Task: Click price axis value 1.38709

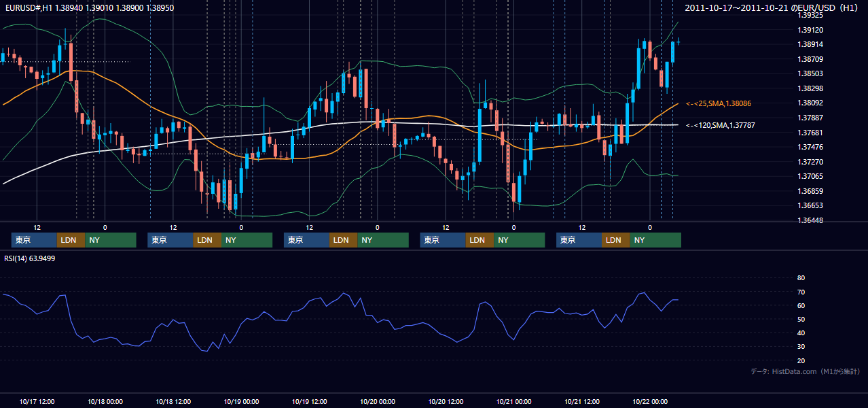Action: pyautogui.click(x=810, y=59)
